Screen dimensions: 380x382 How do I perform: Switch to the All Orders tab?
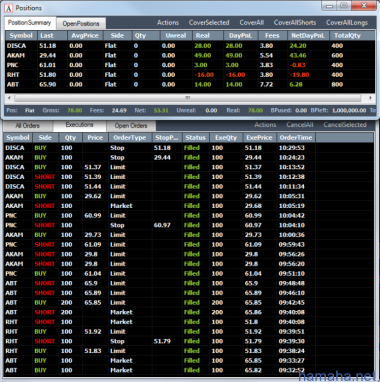pyautogui.click(x=28, y=126)
